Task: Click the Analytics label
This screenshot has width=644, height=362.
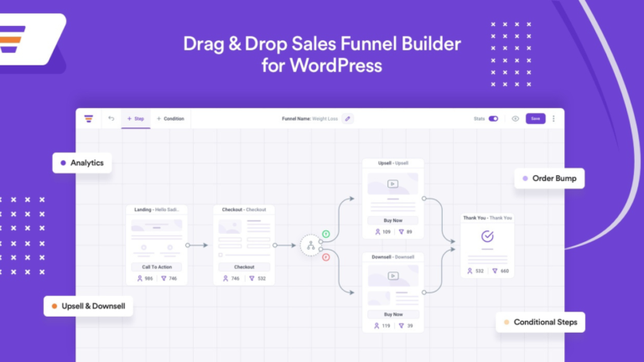Action: click(82, 163)
